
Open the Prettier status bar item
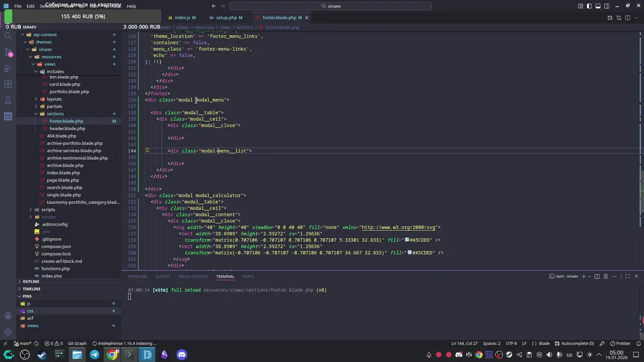[620, 343]
